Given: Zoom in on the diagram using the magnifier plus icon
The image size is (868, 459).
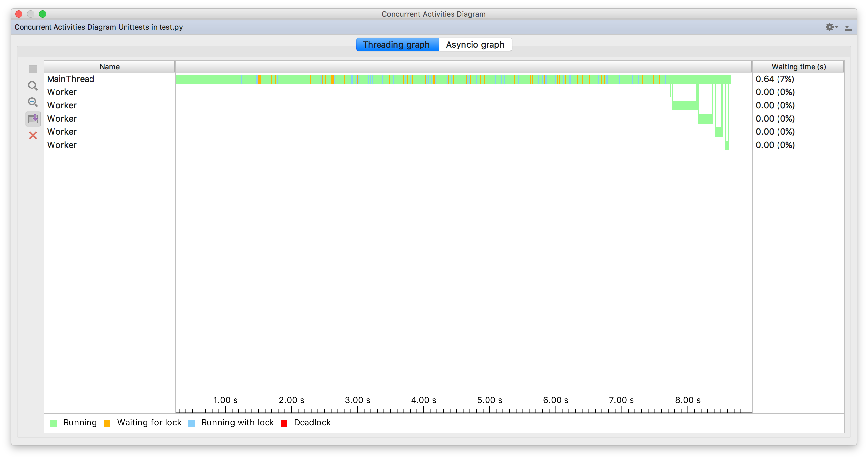Looking at the screenshot, I should pyautogui.click(x=33, y=86).
